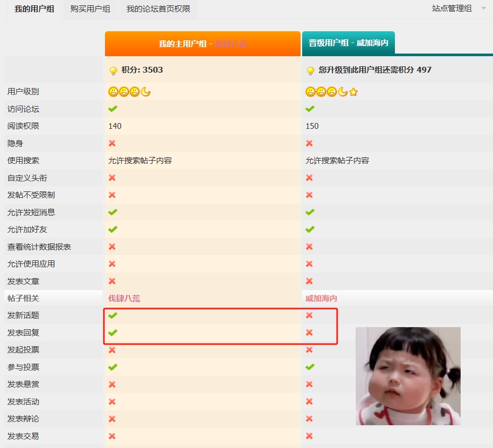Click the red cross for 隐身 in 晋级用户组
This screenshot has width=493, height=448.
pyautogui.click(x=309, y=143)
